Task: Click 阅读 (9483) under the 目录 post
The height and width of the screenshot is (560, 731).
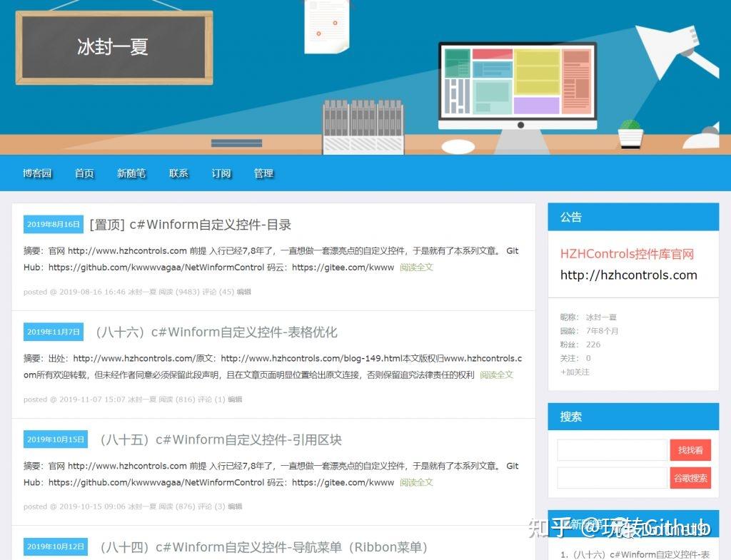Action: point(179,292)
